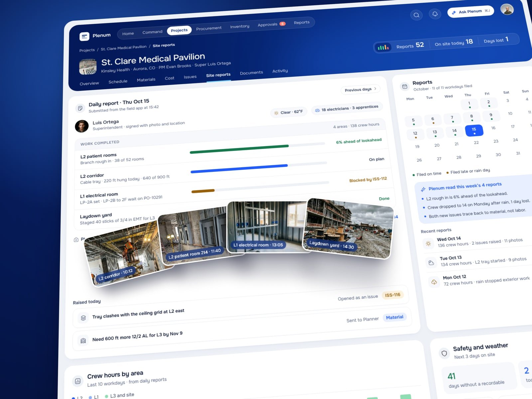The width and height of the screenshot is (532, 399).
Task: Follow the St. Clare Medical Pavilion breadcrumb
Action: (123, 48)
